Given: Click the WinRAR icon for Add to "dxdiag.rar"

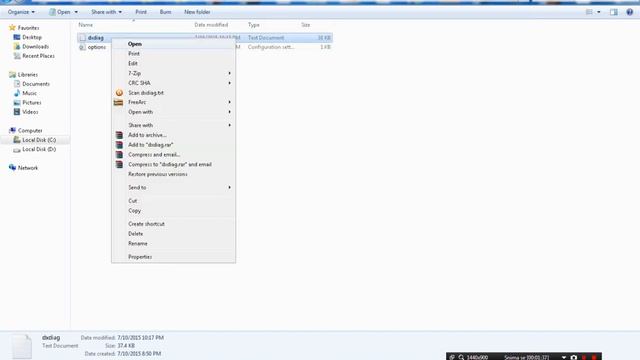Looking at the screenshot, I should [119, 144].
